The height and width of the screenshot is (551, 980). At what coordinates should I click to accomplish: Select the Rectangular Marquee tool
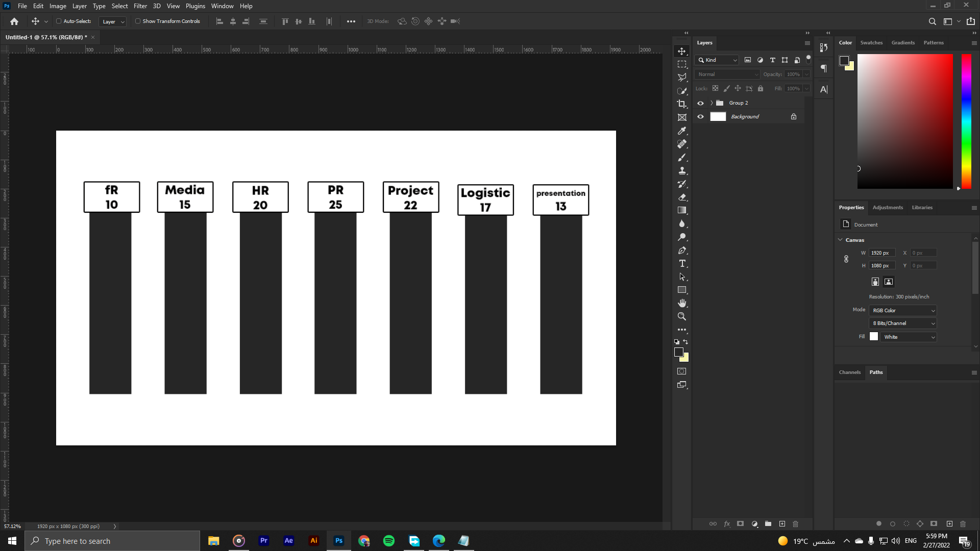682,64
